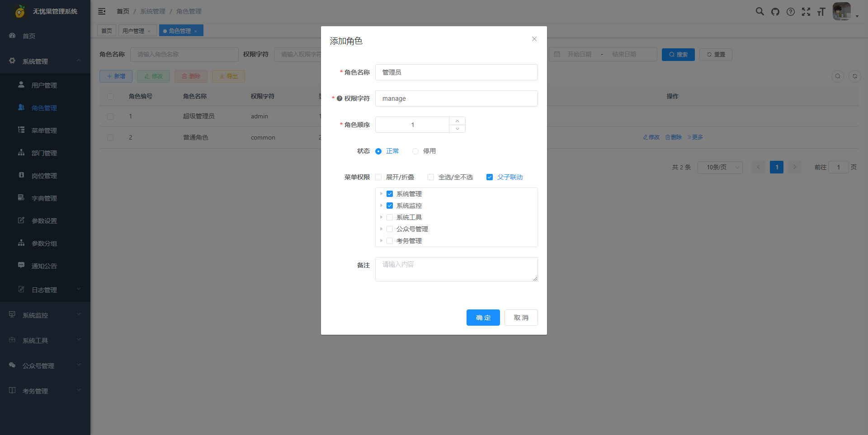Viewport: 868px width, 435px height.
Task: Toggle fullscreen with the expand icon
Action: pyautogui.click(x=806, y=12)
